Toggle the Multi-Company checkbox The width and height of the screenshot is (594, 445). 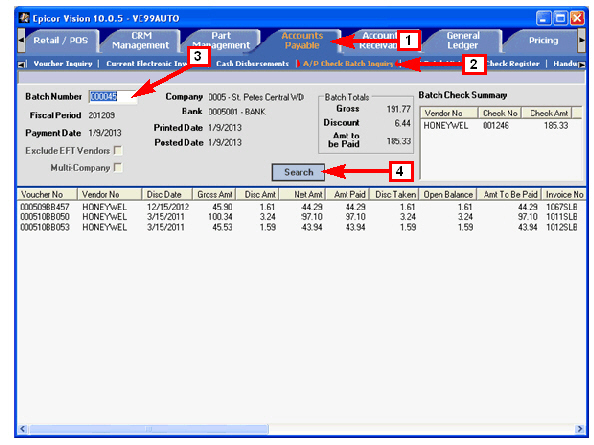118,167
